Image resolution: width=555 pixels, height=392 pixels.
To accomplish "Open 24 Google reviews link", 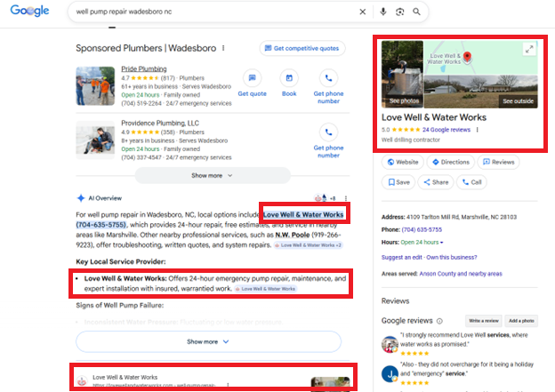I will click(x=446, y=130).
